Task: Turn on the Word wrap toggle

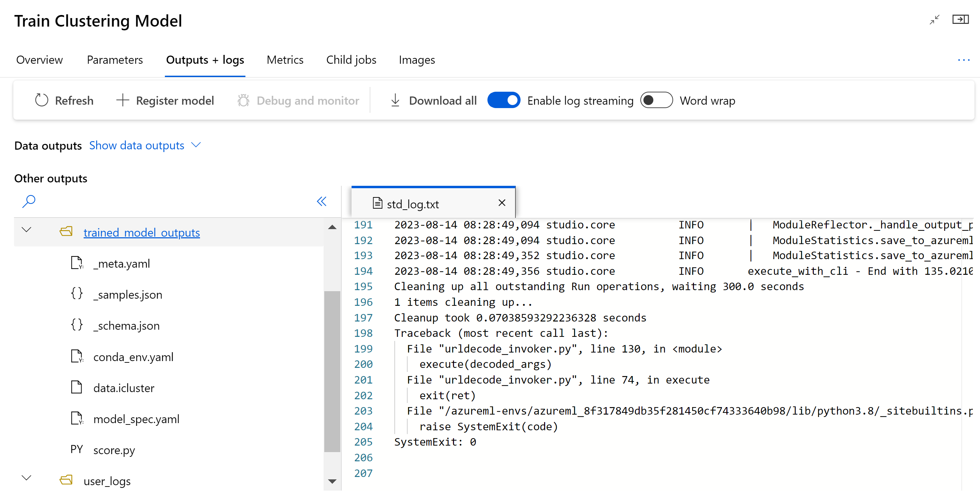Action: click(x=656, y=100)
